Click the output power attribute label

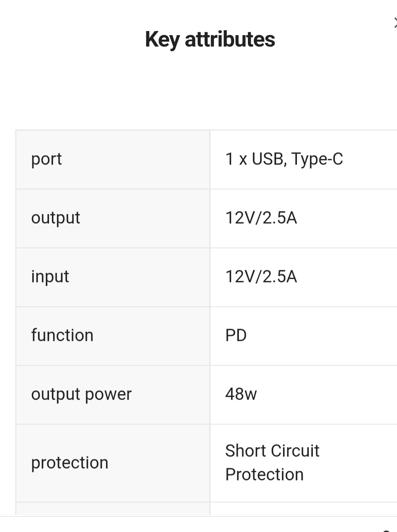tap(81, 394)
